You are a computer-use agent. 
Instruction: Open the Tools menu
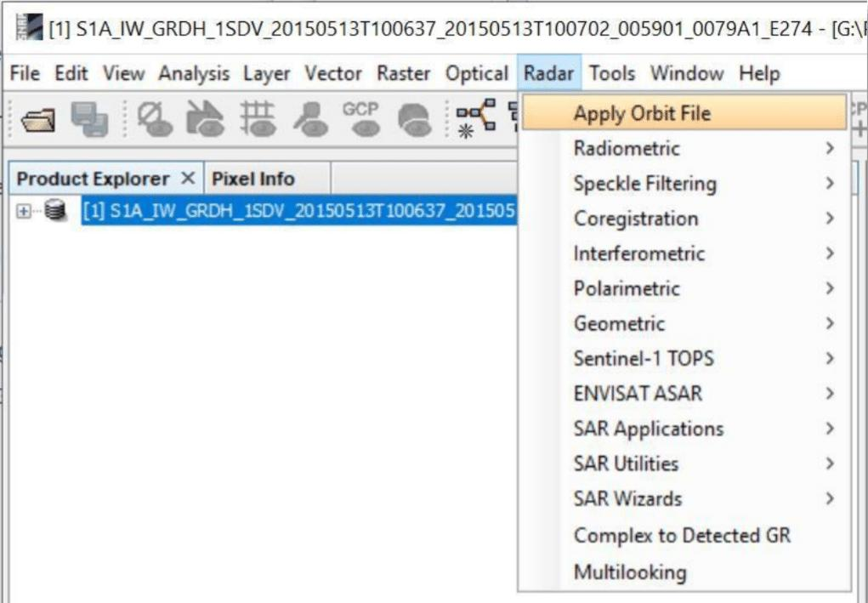612,73
